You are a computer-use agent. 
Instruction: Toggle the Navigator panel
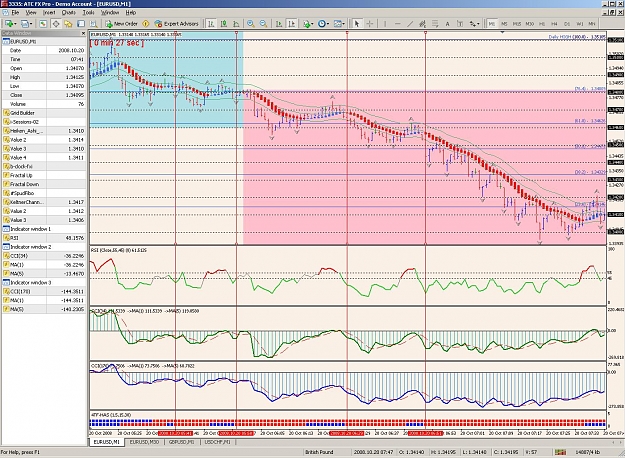click(x=68, y=24)
